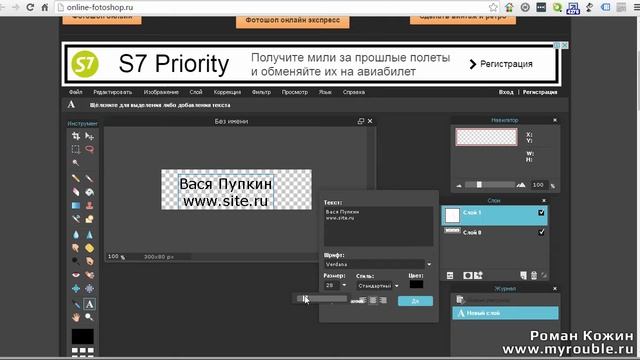Bookmark this page with the star

tap(493, 7)
